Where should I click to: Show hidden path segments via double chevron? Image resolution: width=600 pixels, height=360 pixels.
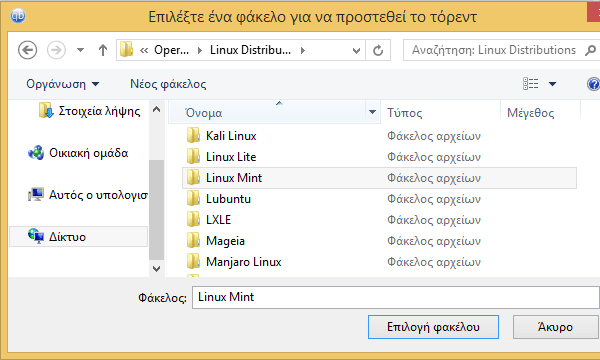pos(144,50)
